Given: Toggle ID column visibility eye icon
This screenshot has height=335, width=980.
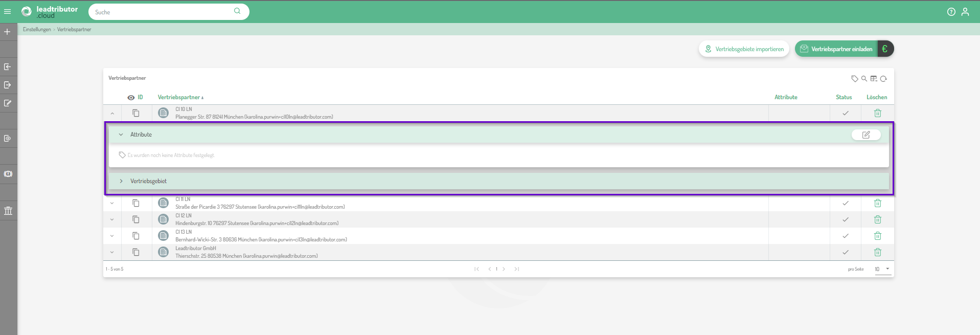Looking at the screenshot, I should pos(131,98).
